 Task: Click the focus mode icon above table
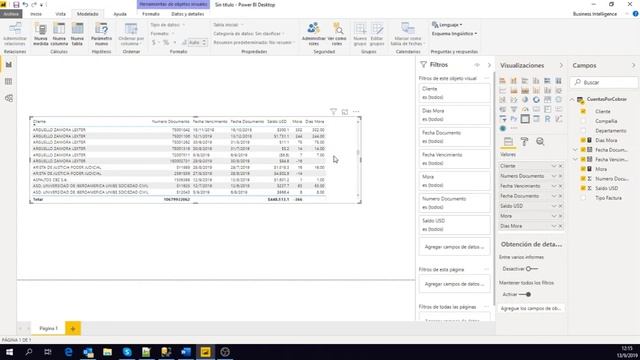[x=345, y=111]
